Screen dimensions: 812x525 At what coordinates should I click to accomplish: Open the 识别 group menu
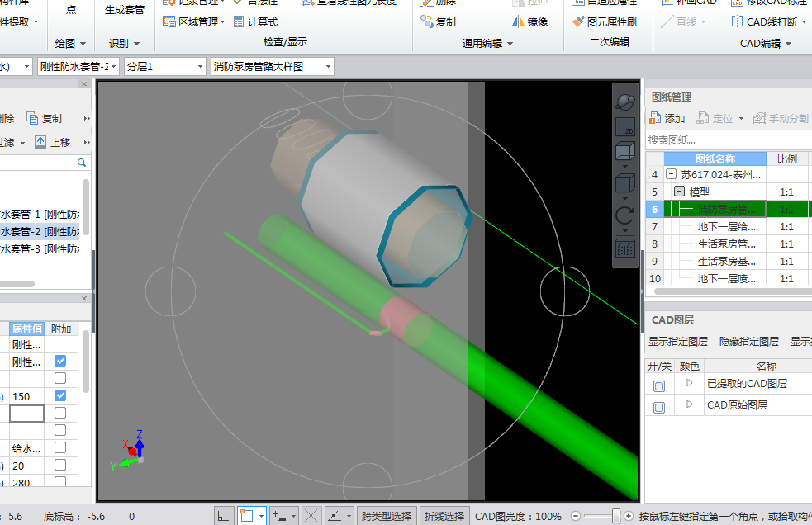coord(124,44)
